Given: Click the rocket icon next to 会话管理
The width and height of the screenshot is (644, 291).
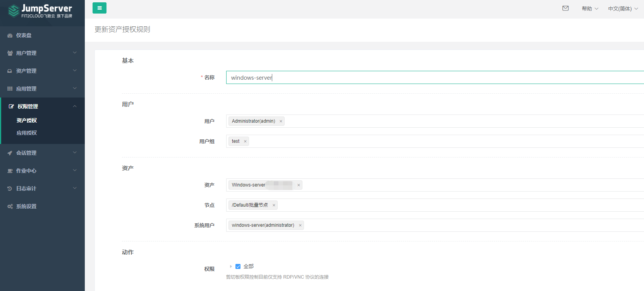Looking at the screenshot, I should coord(10,153).
